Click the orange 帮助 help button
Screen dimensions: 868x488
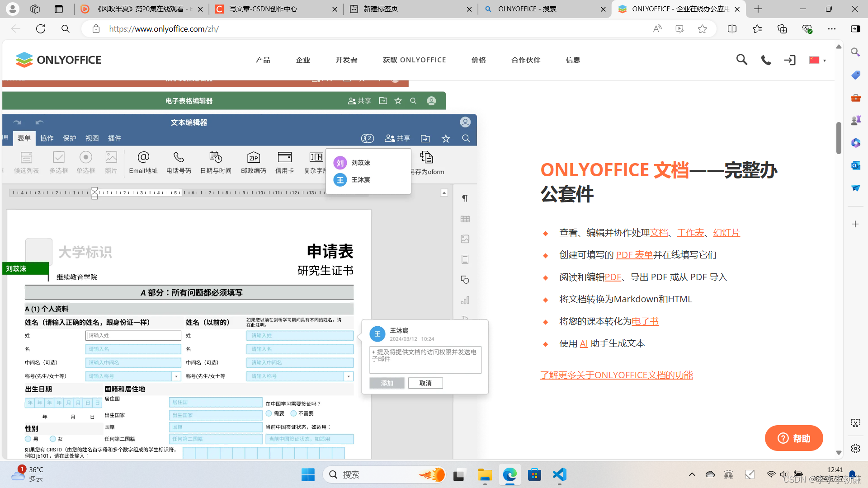(793, 438)
